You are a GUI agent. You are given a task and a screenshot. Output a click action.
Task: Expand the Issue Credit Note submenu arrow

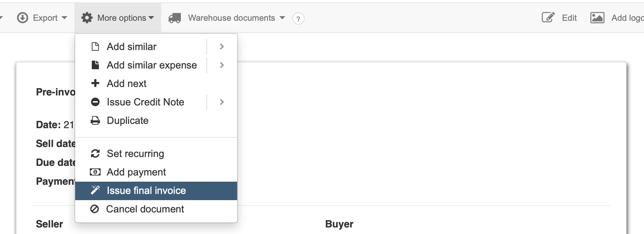[x=221, y=102]
